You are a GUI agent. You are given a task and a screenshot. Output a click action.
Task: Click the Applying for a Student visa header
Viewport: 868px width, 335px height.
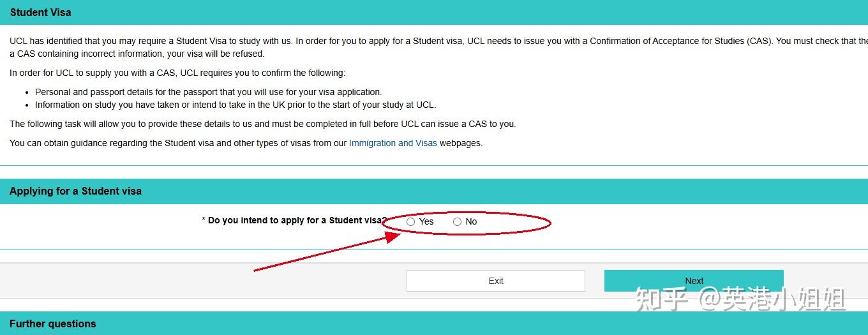tap(434, 191)
